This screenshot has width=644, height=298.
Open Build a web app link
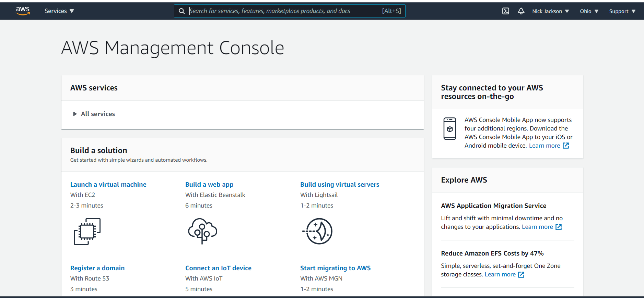click(x=209, y=184)
